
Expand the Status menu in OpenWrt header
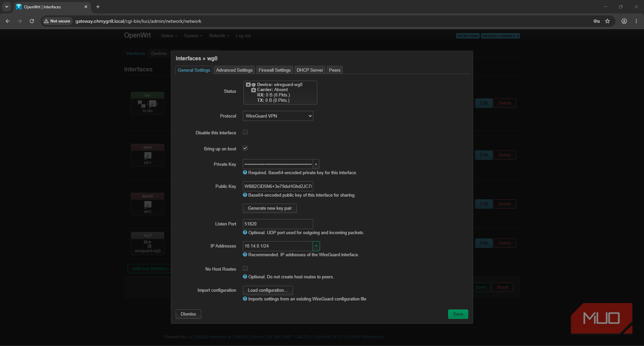click(169, 36)
